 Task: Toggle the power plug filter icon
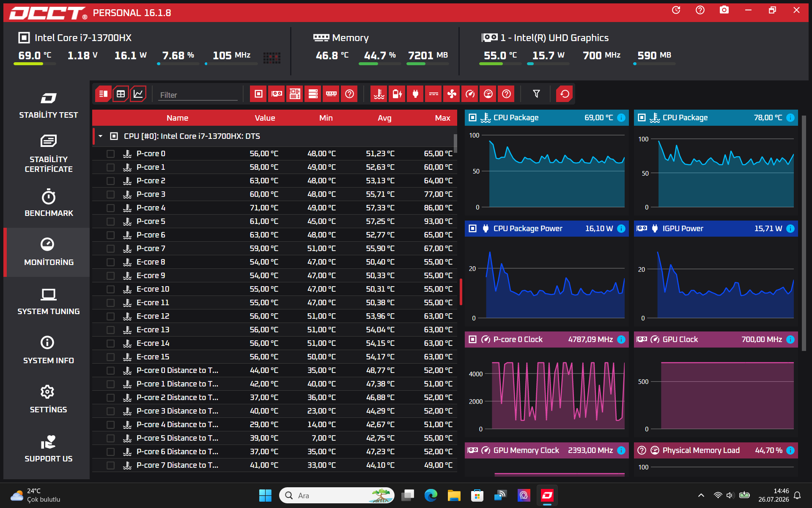tap(415, 94)
